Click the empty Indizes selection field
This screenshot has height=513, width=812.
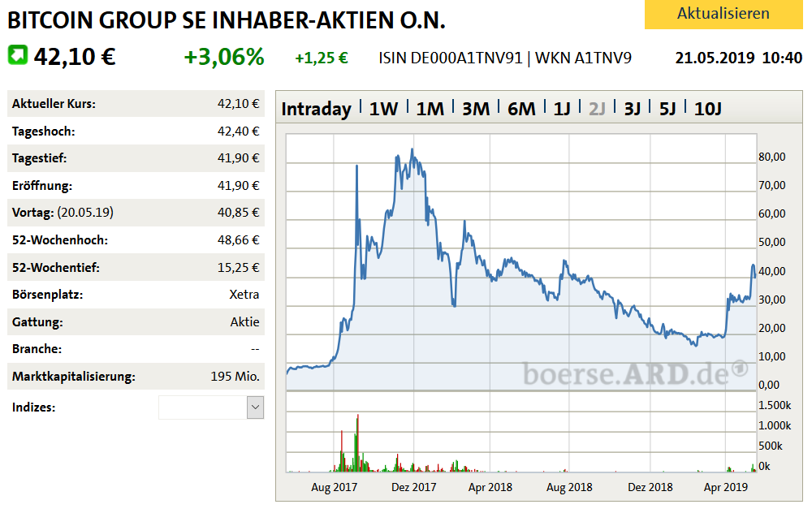pyautogui.click(x=203, y=407)
